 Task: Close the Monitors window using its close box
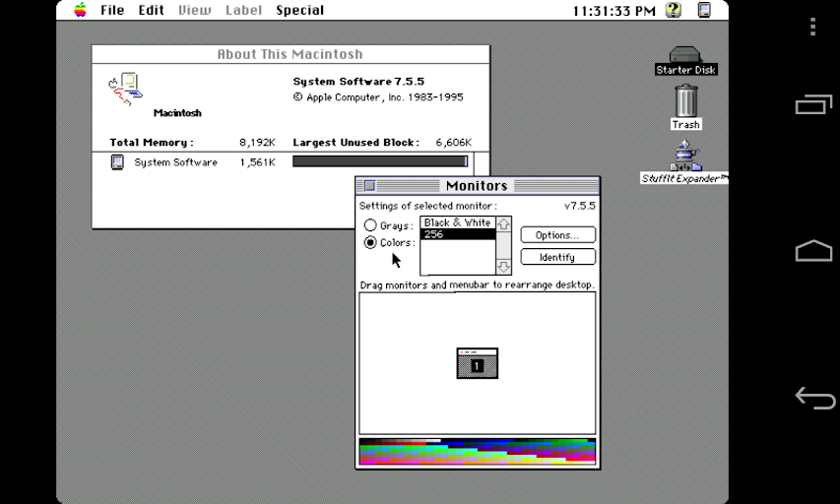(x=369, y=185)
